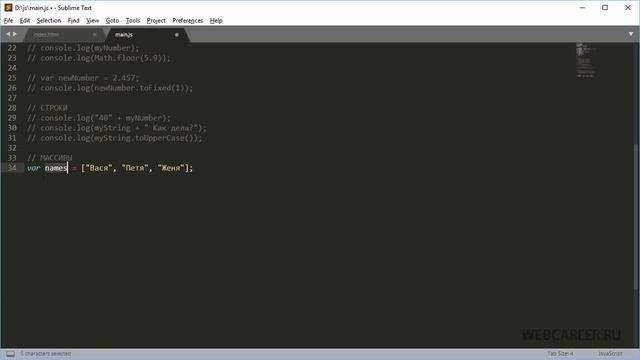Image resolution: width=640 pixels, height=360 pixels.
Task: Click the '"40" + myNumber' comment line
Action: coord(99,118)
